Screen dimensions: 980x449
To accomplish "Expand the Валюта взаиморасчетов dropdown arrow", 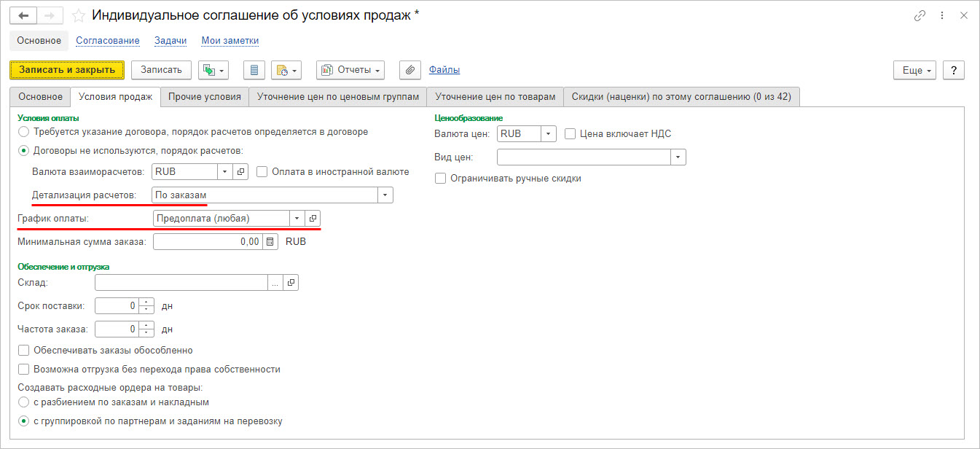I will point(226,172).
